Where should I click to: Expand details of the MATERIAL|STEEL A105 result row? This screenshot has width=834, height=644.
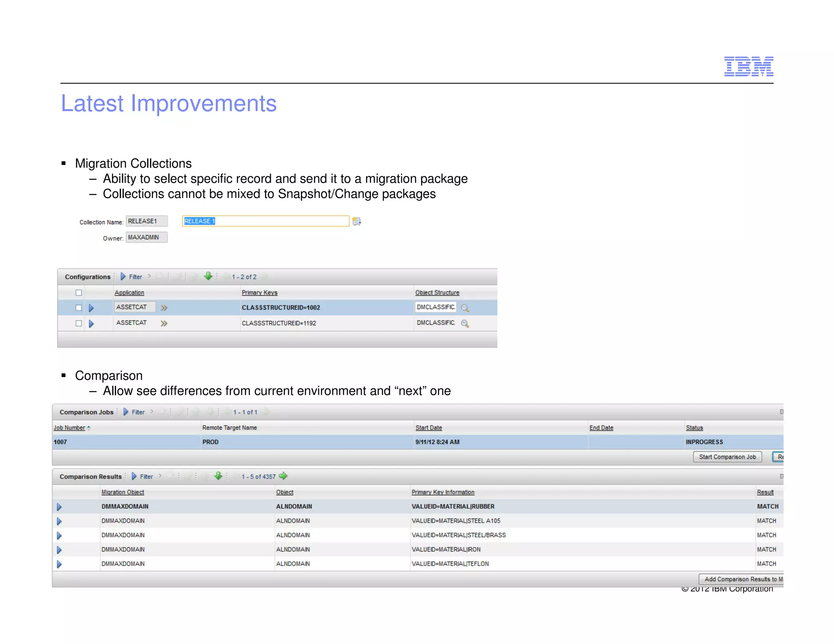pos(59,521)
